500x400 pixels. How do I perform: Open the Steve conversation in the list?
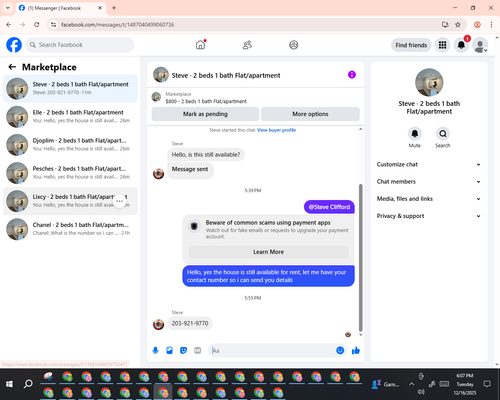tap(70, 88)
